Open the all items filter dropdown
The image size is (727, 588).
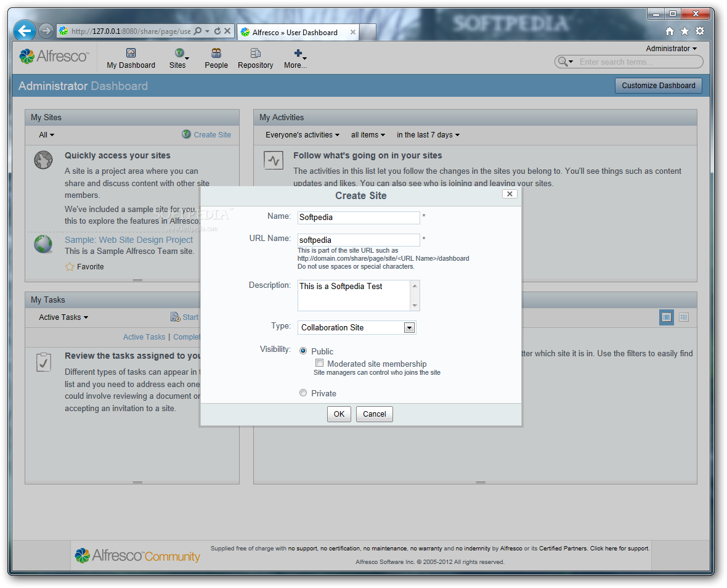[368, 135]
